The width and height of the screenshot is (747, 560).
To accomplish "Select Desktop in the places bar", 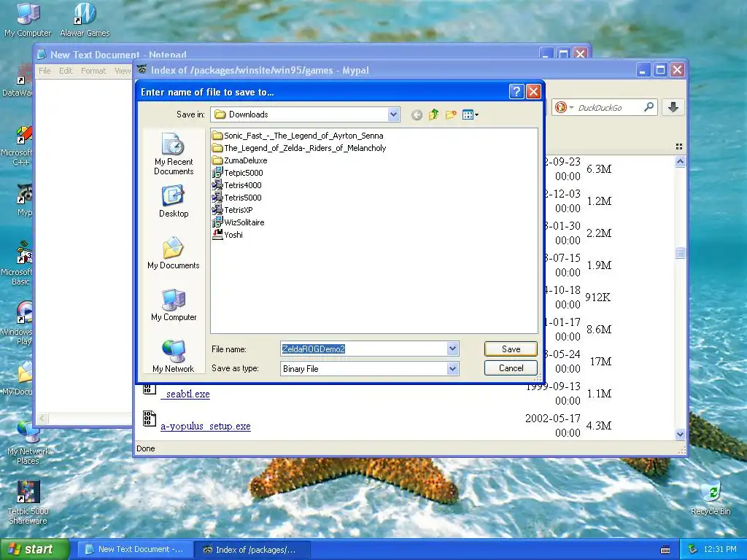I will [174, 202].
